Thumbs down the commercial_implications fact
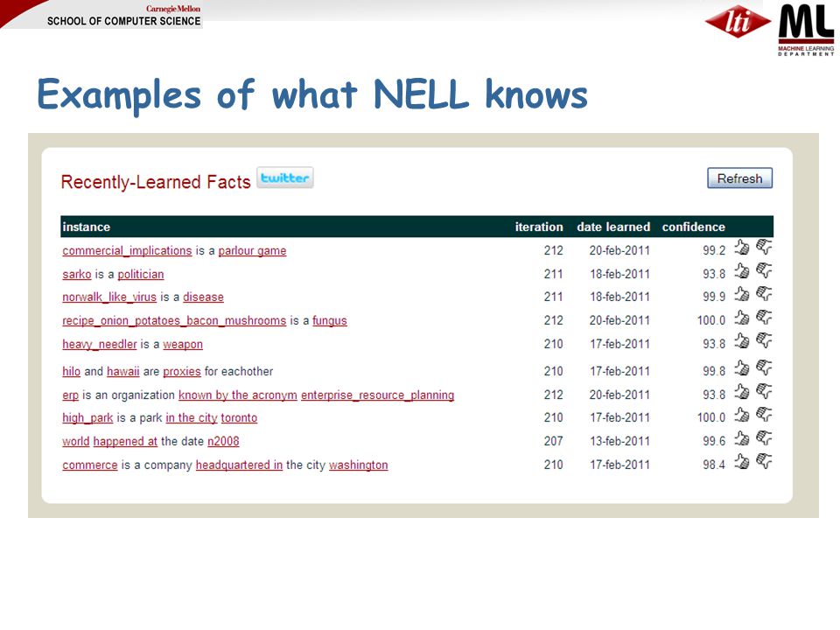This screenshot has height=630, width=840. point(764,247)
